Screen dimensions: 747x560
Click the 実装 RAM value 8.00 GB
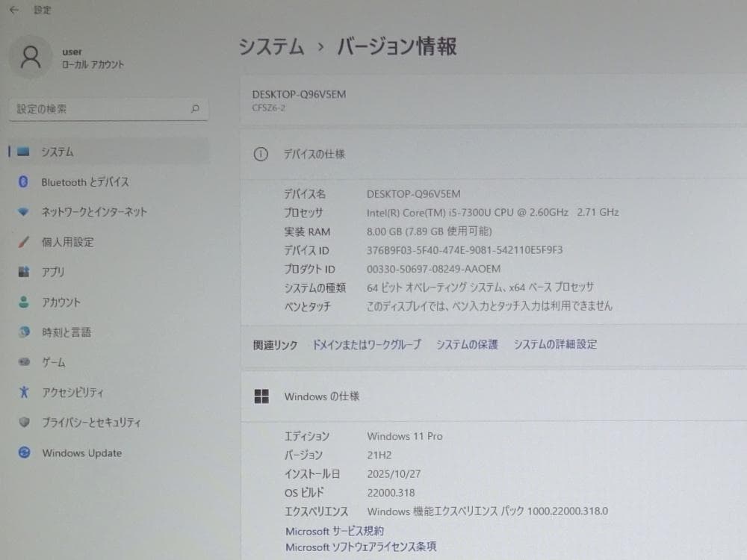(x=430, y=231)
